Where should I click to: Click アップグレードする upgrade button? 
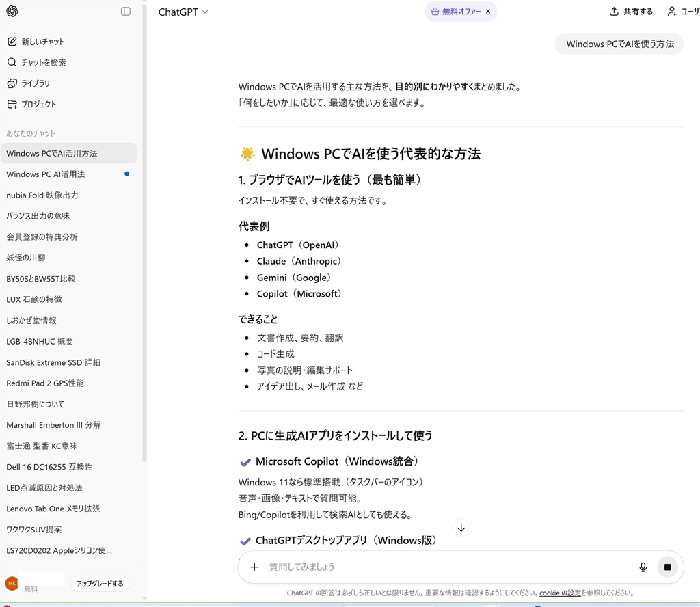100,583
